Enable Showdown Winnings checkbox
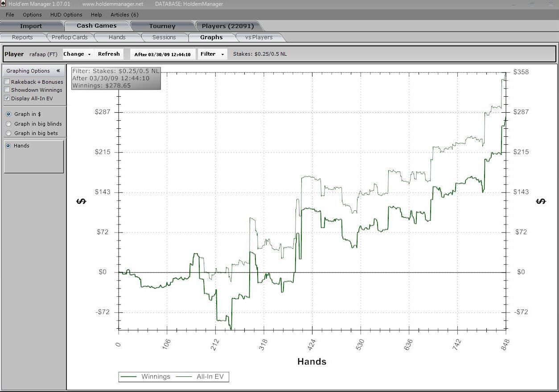Image resolution: width=559 pixels, height=392 pixels. (x=7, y=90)
